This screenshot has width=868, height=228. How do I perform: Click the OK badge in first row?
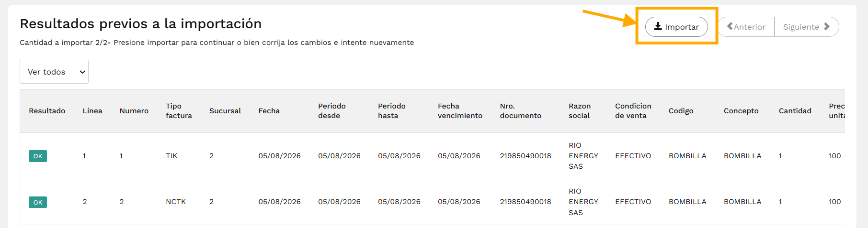click(38, 156)
